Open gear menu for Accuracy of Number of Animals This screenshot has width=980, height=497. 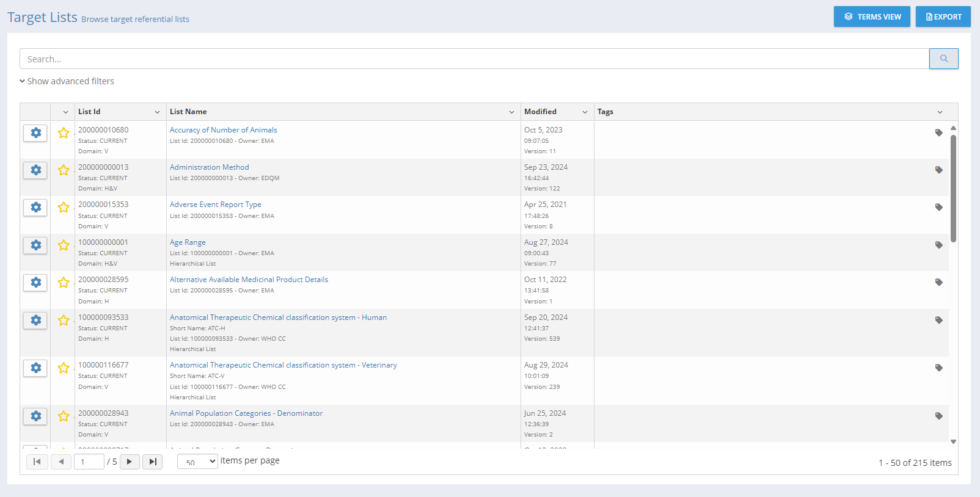pyautogui.click(x=35, y=133)
